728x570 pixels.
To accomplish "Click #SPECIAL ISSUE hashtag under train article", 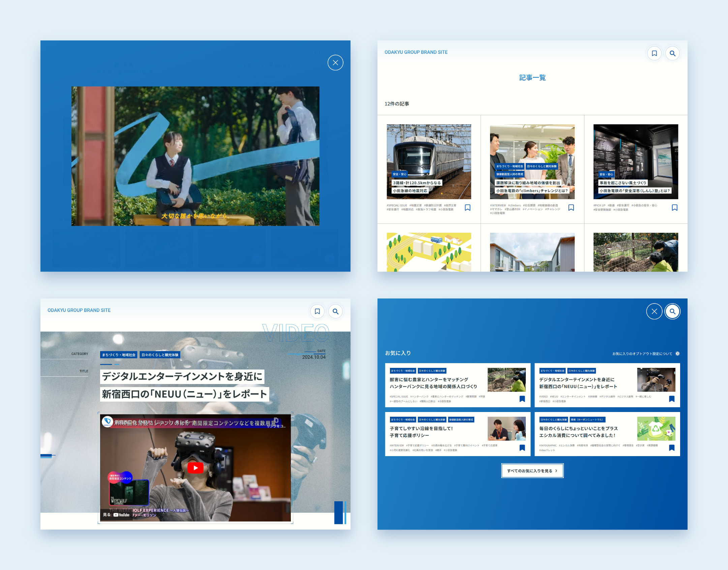I will pos(397,205).
